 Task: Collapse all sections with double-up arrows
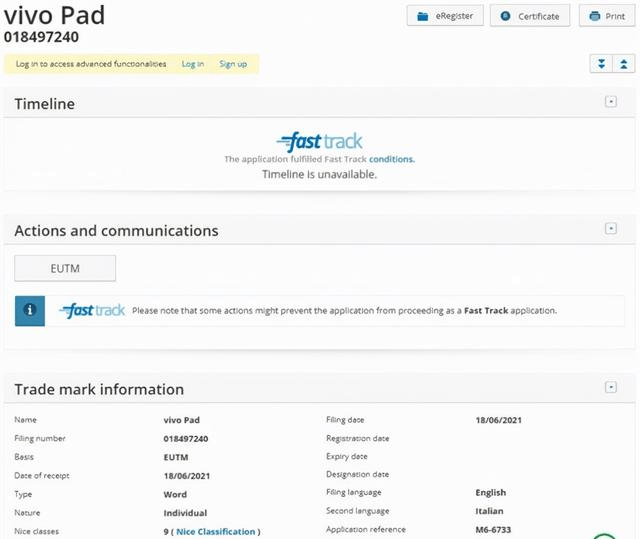pyautogui.click(x=624, y=64)
